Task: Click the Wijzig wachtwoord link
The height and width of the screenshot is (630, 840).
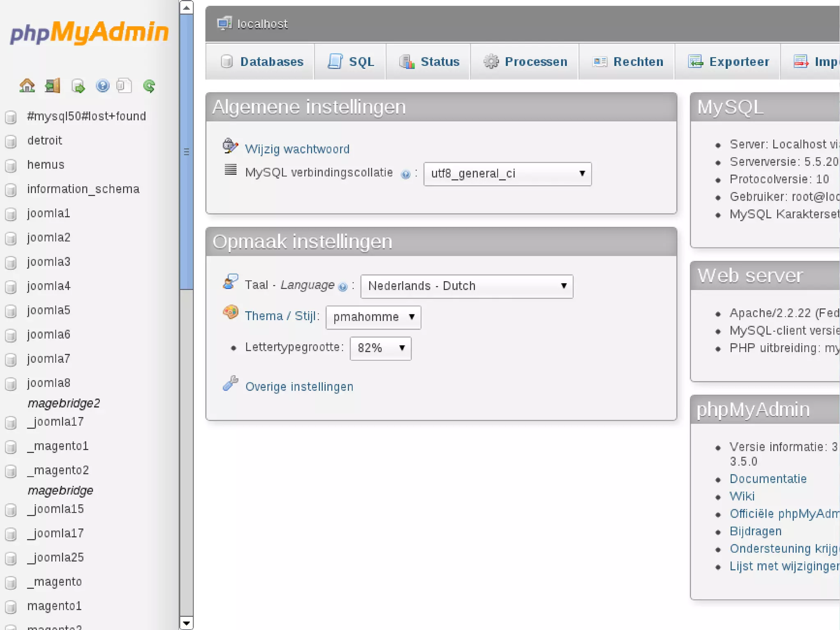Action: click(297, 149)
